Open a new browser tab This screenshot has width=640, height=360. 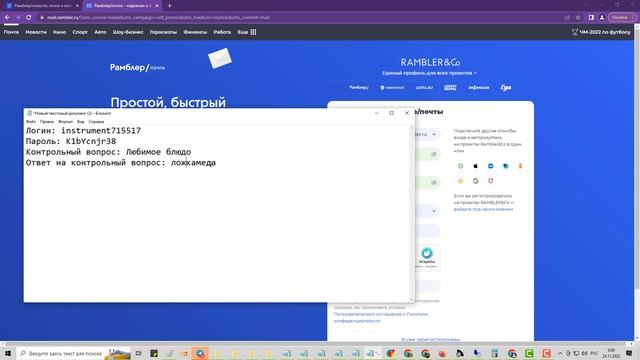coord(169,6)
